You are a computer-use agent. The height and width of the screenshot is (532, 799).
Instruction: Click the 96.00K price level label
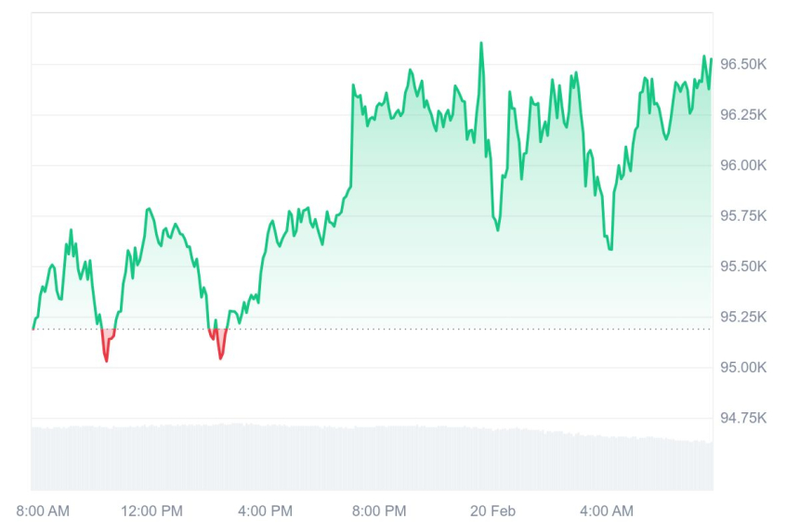[741, 165]
